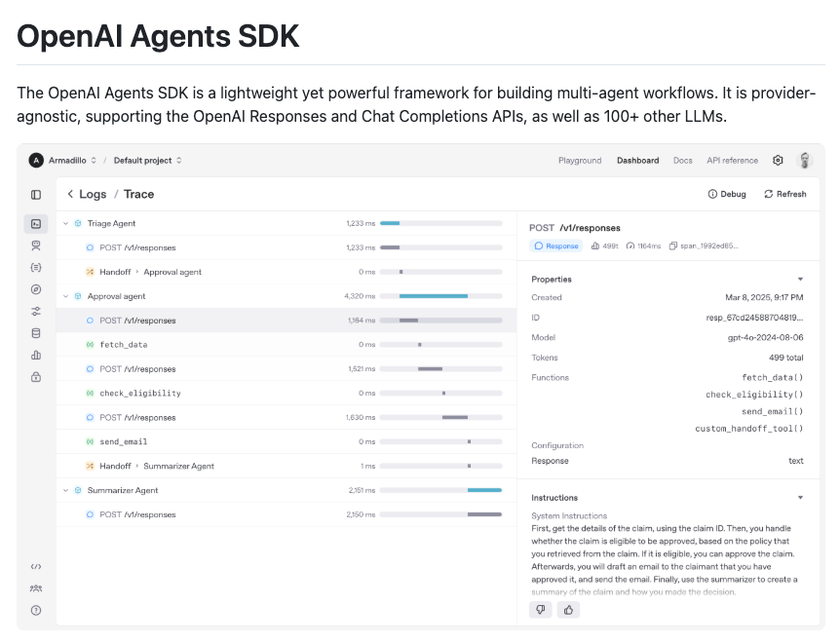Screen dimensions: 840x644
Task: Click the thumbs down feedback button
Action: point(540,609)
